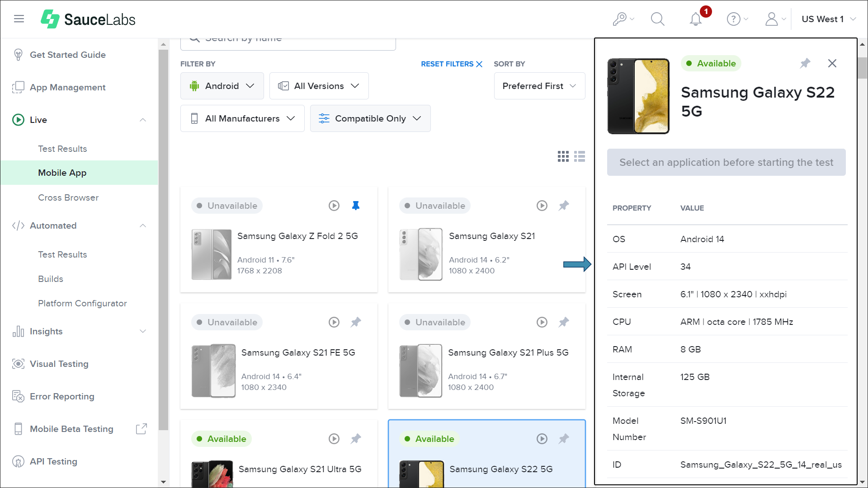Screen dimensions: 868x488
Task: Click model number SM-S901U1
Action: click(x=703, y=421)
